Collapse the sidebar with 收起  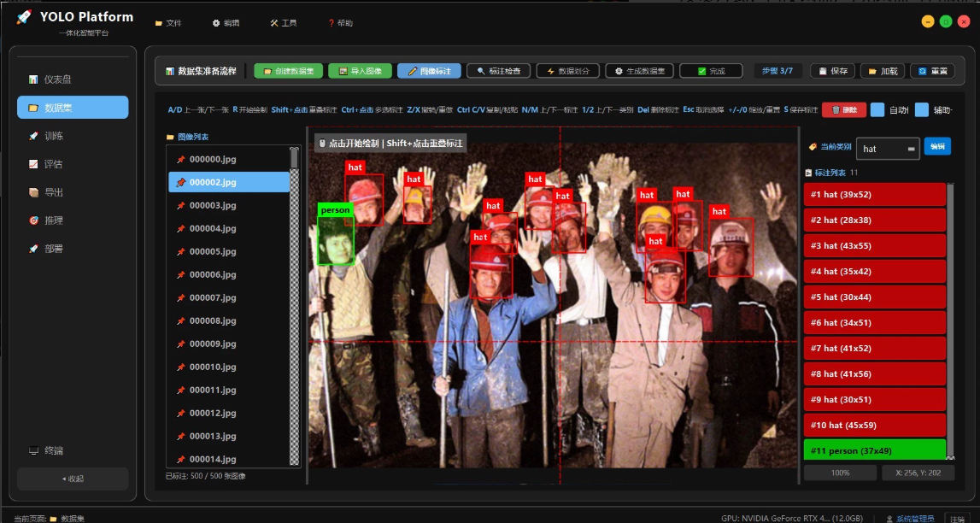point(73,479)
